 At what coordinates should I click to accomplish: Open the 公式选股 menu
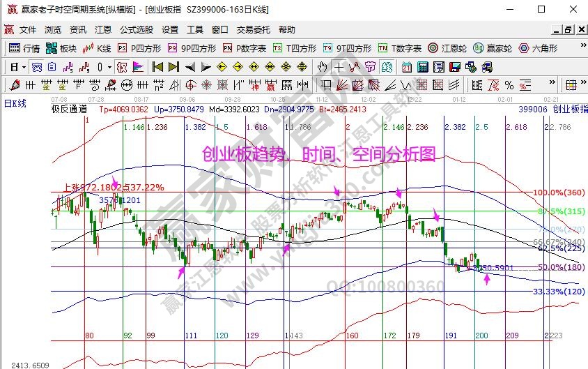pyautogui.click(x=137, y=30)
